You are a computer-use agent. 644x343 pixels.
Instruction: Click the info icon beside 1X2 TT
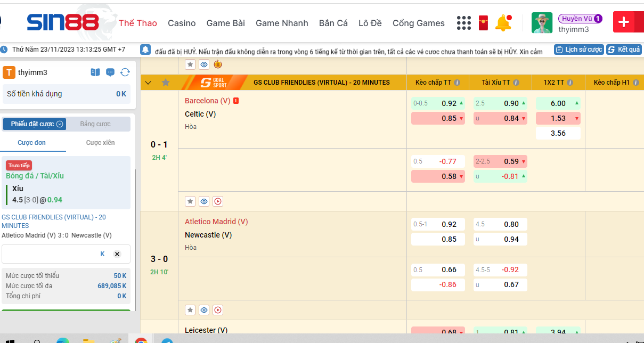tap(570, 83)
